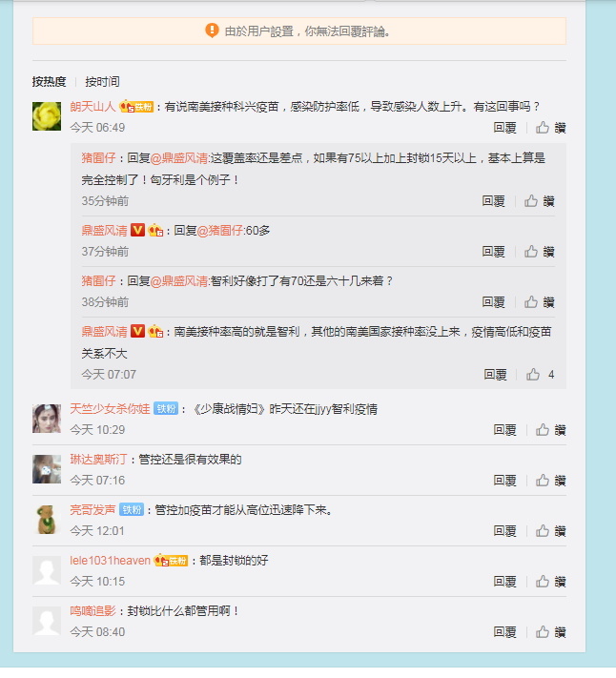This screenshot has height=678, width=616.
Task: Click the bear avatar of 亮哥发声
Action: 47,520
